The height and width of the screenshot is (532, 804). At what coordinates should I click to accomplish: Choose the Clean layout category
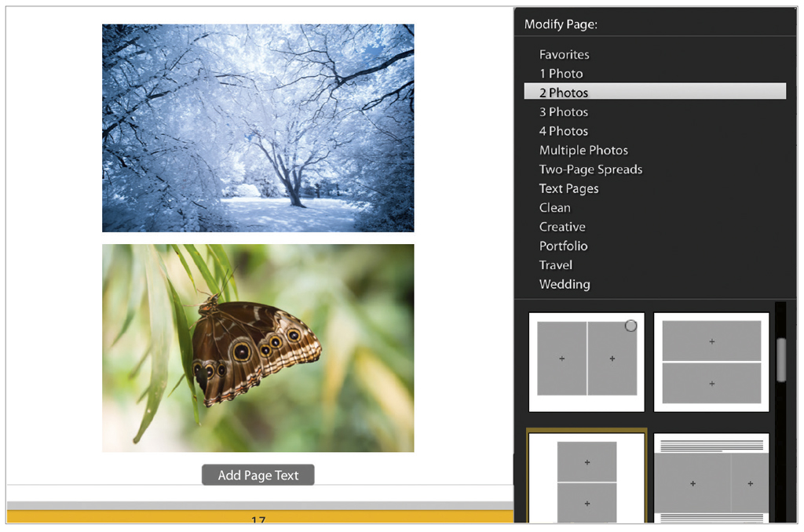(x=555, y=208)
